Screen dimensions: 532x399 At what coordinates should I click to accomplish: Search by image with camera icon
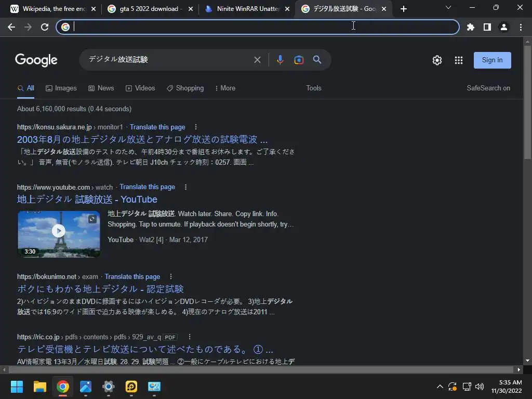[299, 60]
